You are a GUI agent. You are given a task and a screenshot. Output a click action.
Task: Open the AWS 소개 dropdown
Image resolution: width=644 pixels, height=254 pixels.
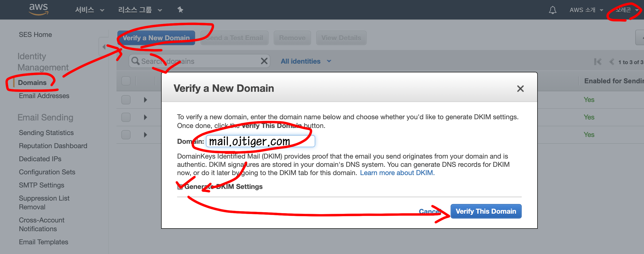pyautogui.click(x=586, y=10)
